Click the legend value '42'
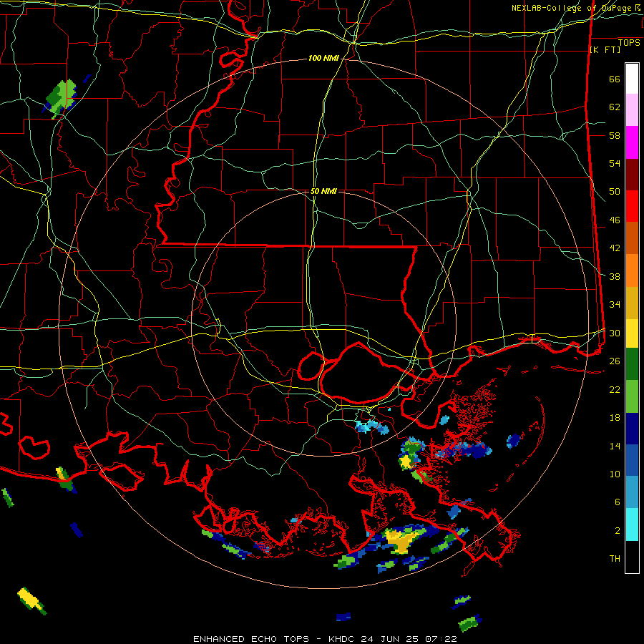 [615, 248]
